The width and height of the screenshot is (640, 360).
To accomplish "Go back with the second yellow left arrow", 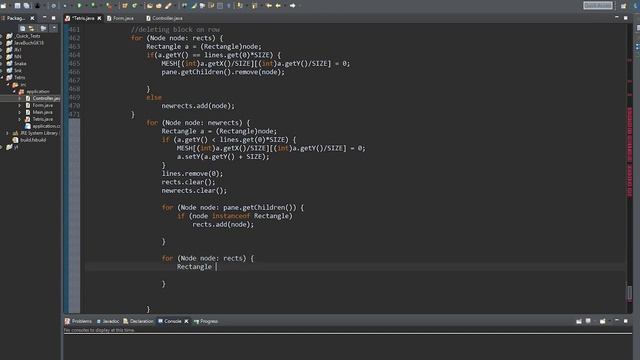I will coord(278,6).
